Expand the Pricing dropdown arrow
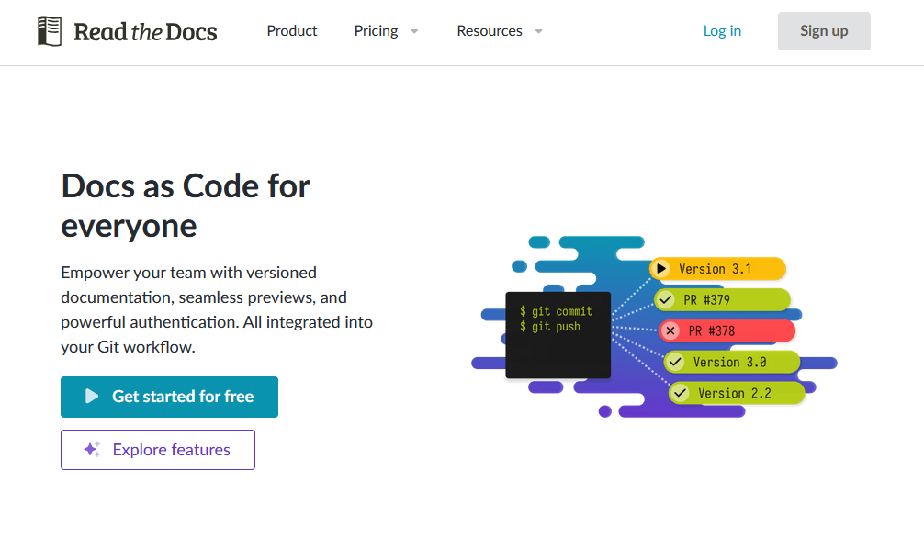 pos(414,31)
